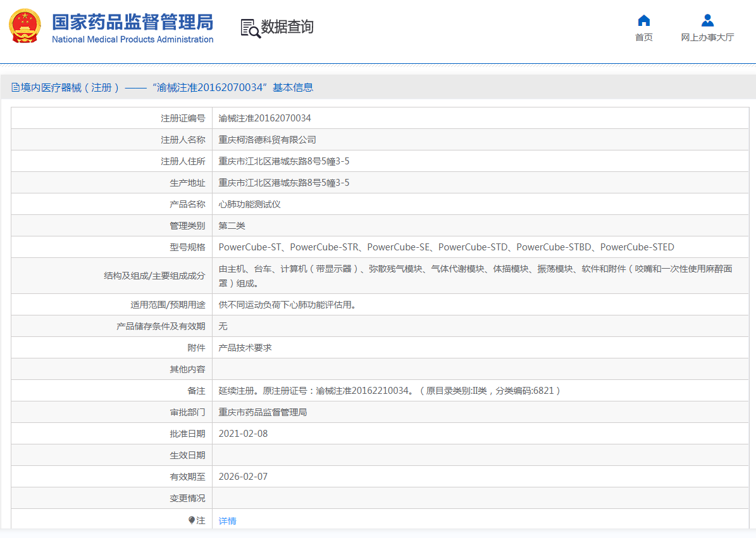Open the 首页 navigation label
This screenshot has width=756, height=538.
(x=644, y=37)
